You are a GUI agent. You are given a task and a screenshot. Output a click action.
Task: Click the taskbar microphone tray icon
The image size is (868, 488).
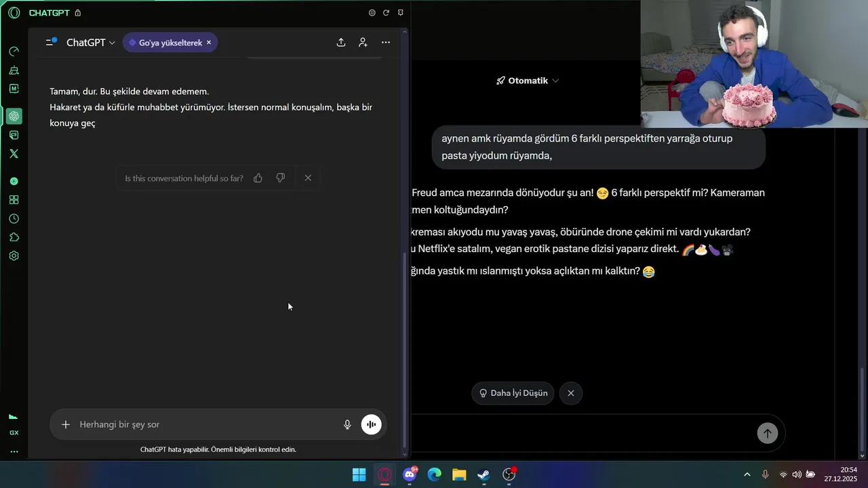pos(766,474)
